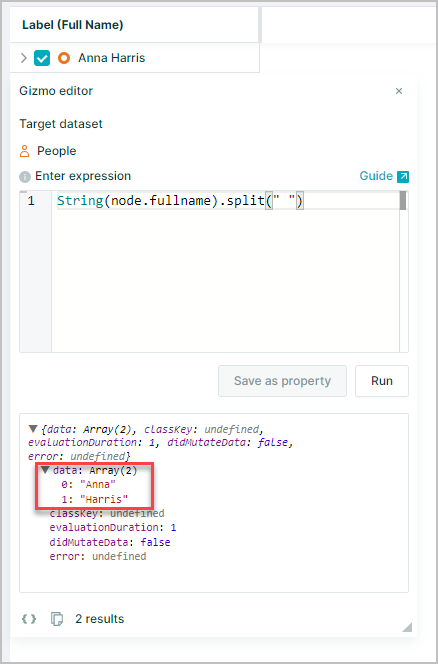Click the resize grip at panel corner
This screenshot has height=664, width=438.
407,627
